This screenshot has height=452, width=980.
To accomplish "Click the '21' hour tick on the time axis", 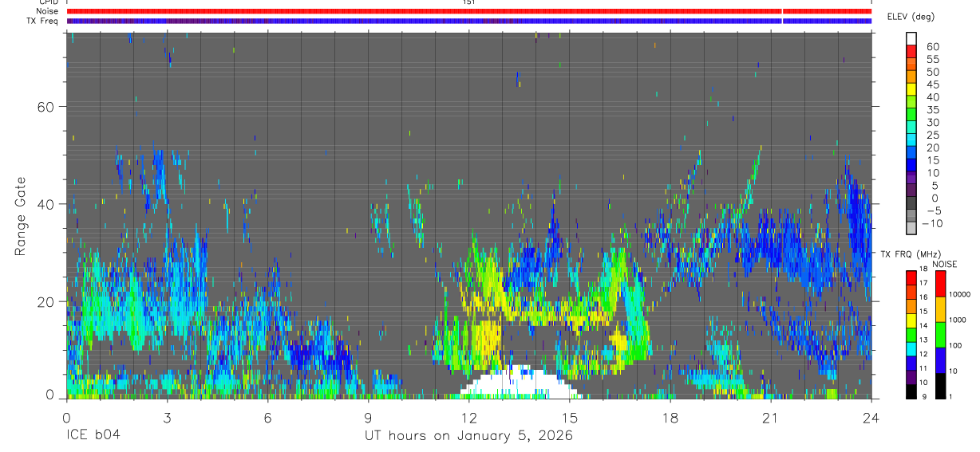I will click(770, 418).
